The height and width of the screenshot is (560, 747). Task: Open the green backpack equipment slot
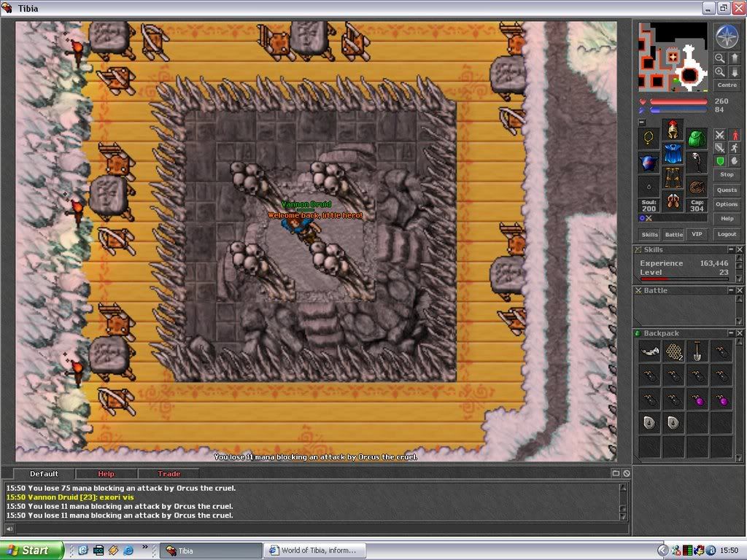(697, 139)
